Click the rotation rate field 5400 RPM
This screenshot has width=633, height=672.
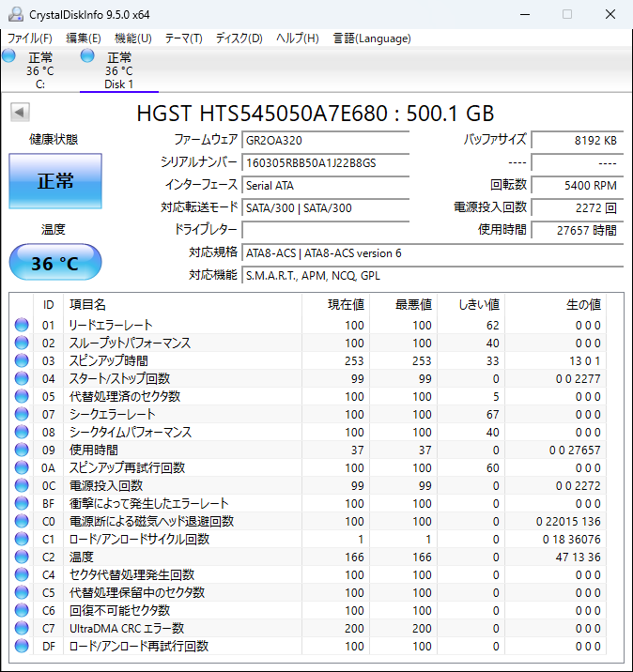pos(578,185)
